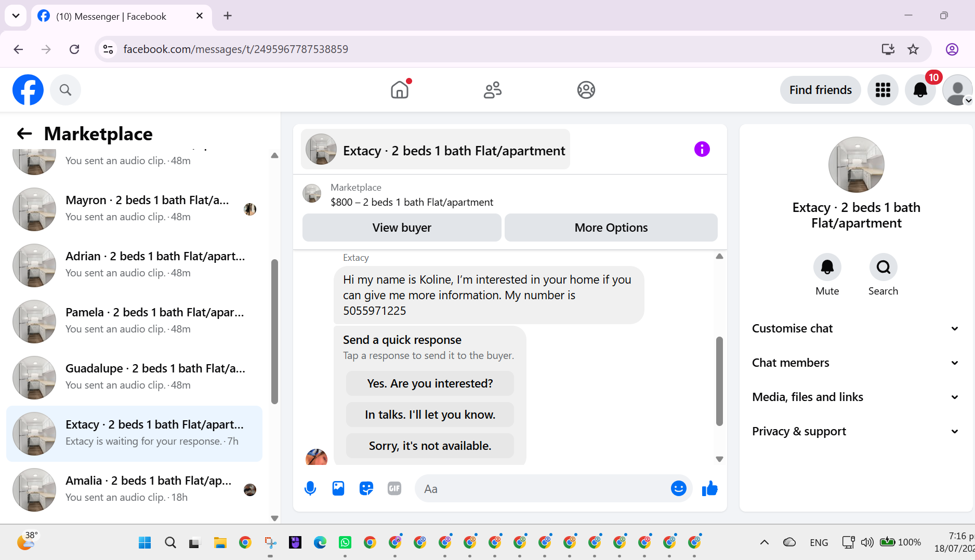Open Windows taskbar search

pos(170,543)
